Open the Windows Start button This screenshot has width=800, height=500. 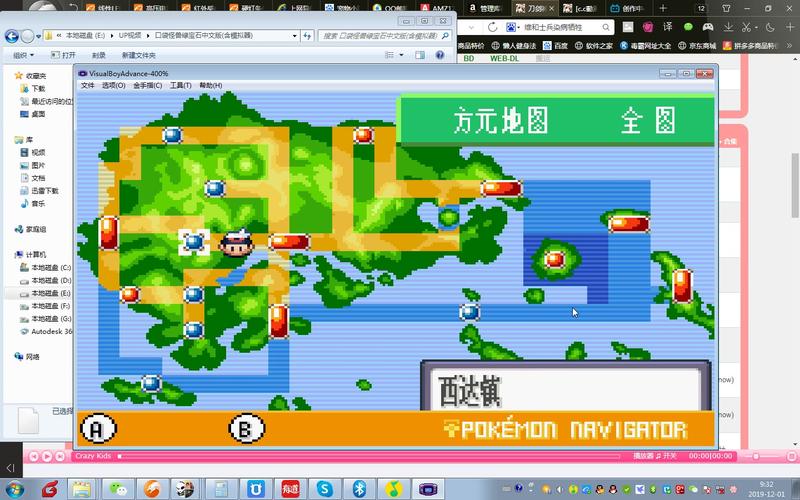tap(14, 489)
